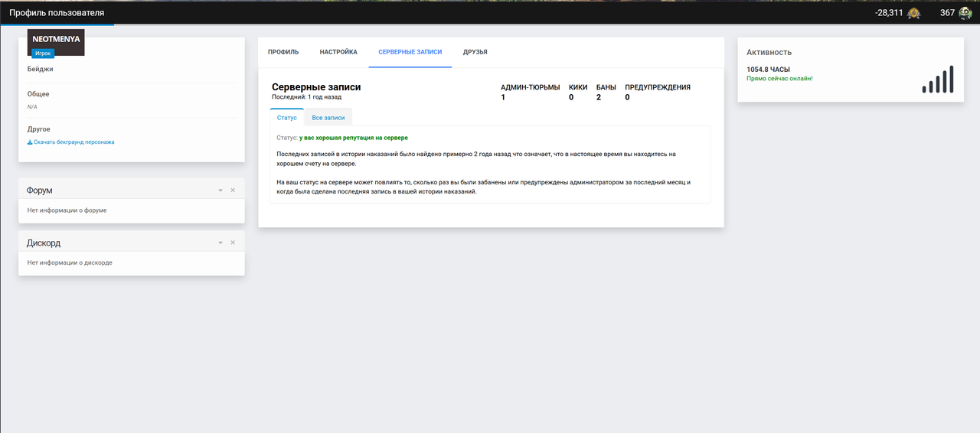Click the Активность card heading

769,53
